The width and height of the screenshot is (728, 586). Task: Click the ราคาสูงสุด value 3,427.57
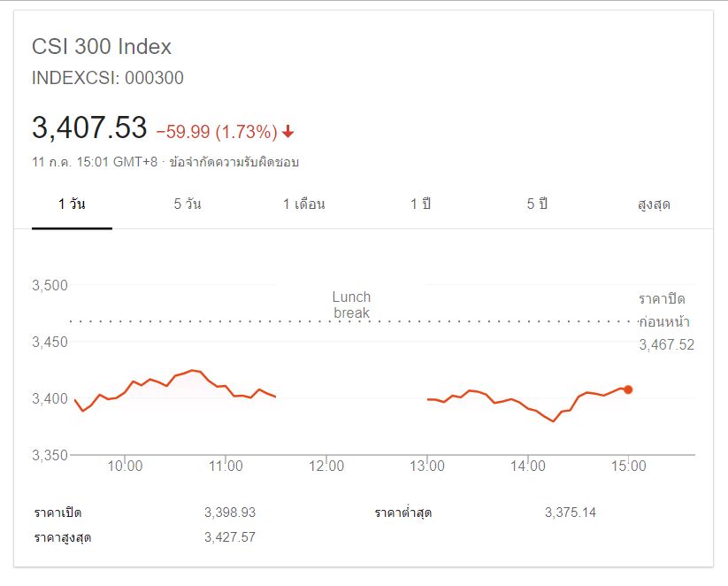pyautogui.click(x=229, y=537)
